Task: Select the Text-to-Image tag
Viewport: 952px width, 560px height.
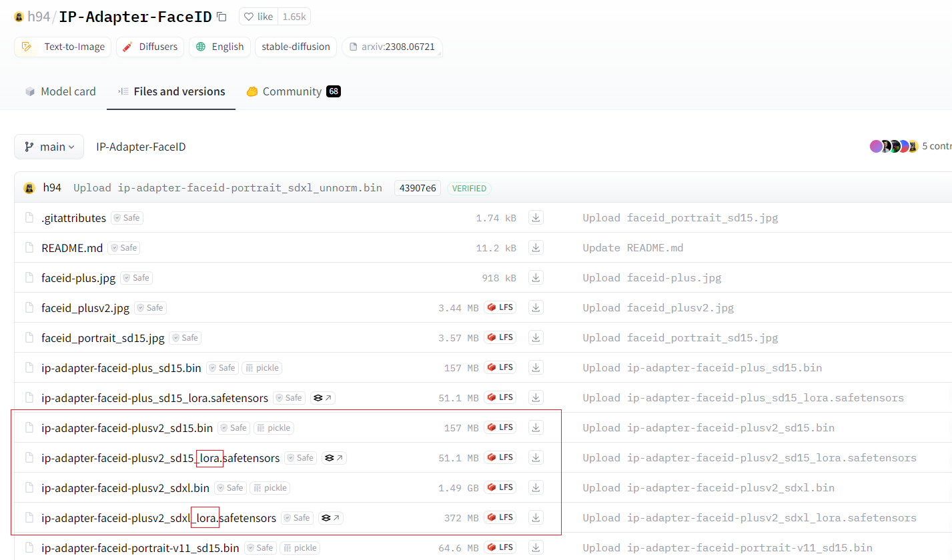Action: pos(63,47)
